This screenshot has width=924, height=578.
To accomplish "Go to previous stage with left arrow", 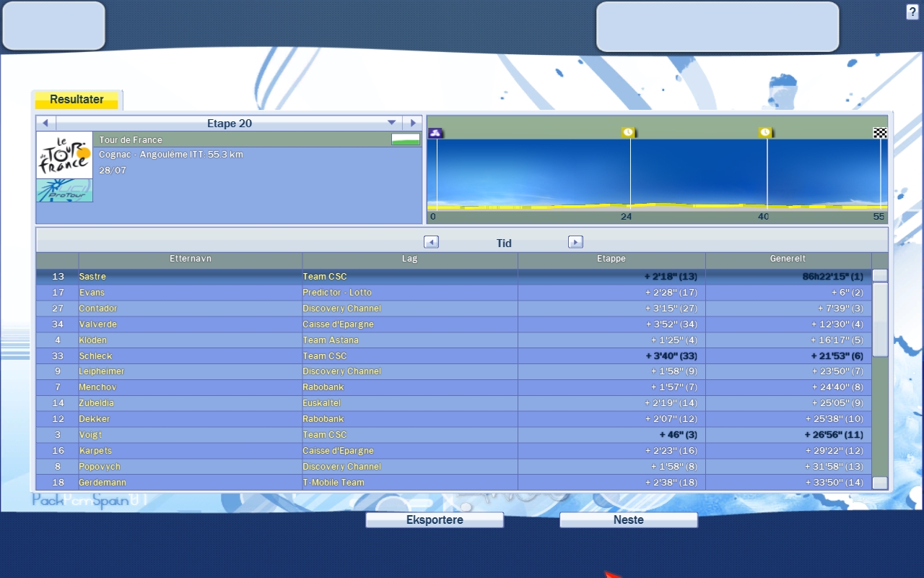I will coord(45,123).
